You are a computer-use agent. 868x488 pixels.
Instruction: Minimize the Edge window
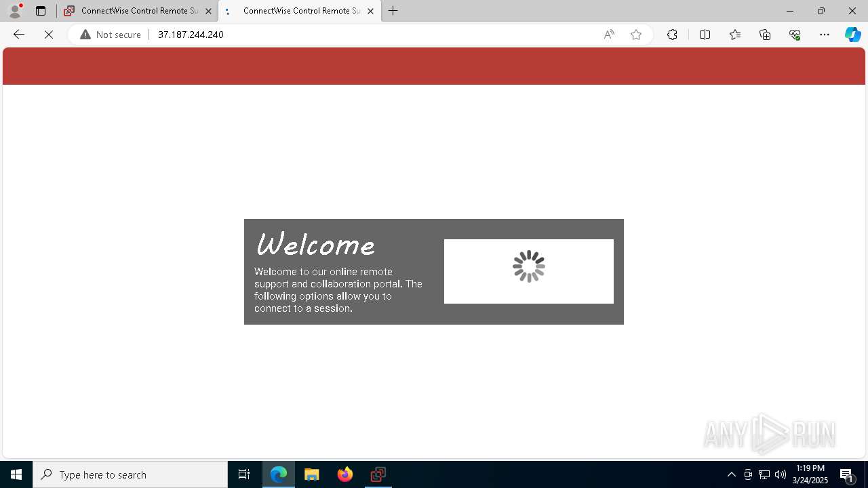789,11
